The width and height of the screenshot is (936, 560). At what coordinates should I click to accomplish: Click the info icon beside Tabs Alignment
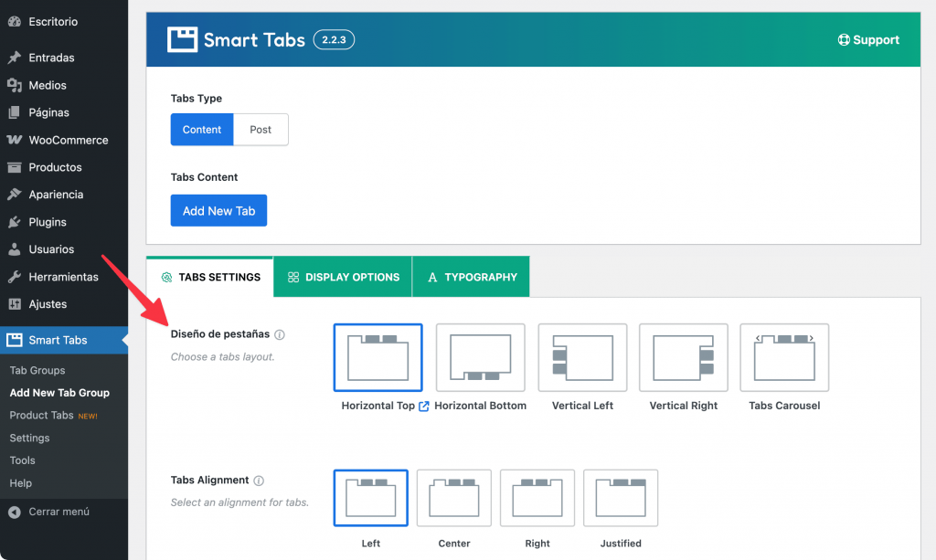(259, 481)
